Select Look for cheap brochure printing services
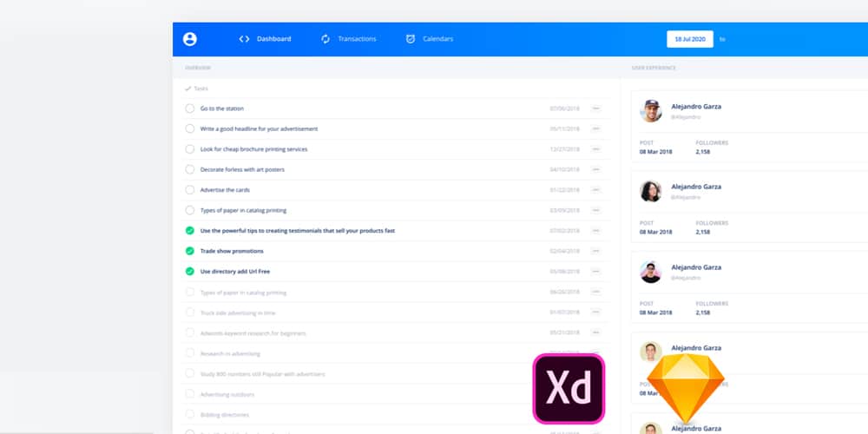Image resolution: width=868 pixels, height=434 pixels. pyautogui.click(x=253, y=149)
